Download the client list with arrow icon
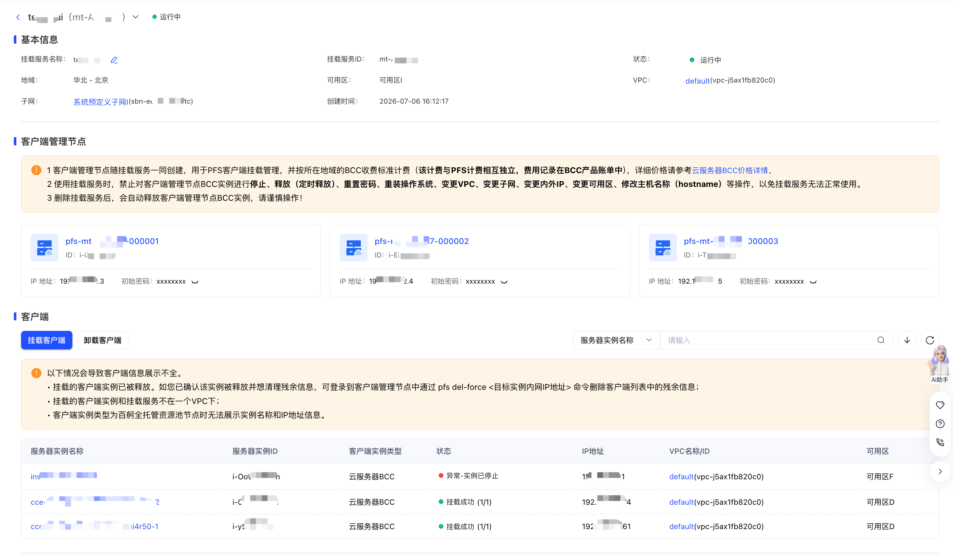This screenshot has width=953, height=560. [x=907, y=340]
